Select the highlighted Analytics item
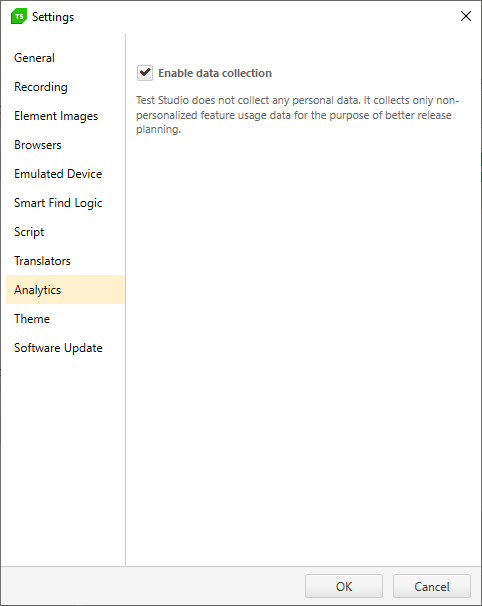This screenshot has height=606, width=482. pyautogui.click(x=65, y=289)
